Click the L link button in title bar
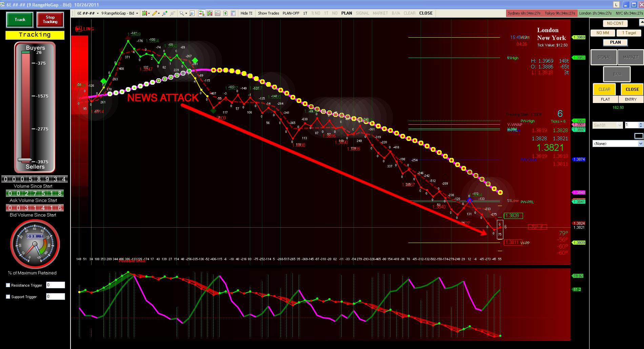The height and width of the screenshot is (349, 644). point(616,4)
